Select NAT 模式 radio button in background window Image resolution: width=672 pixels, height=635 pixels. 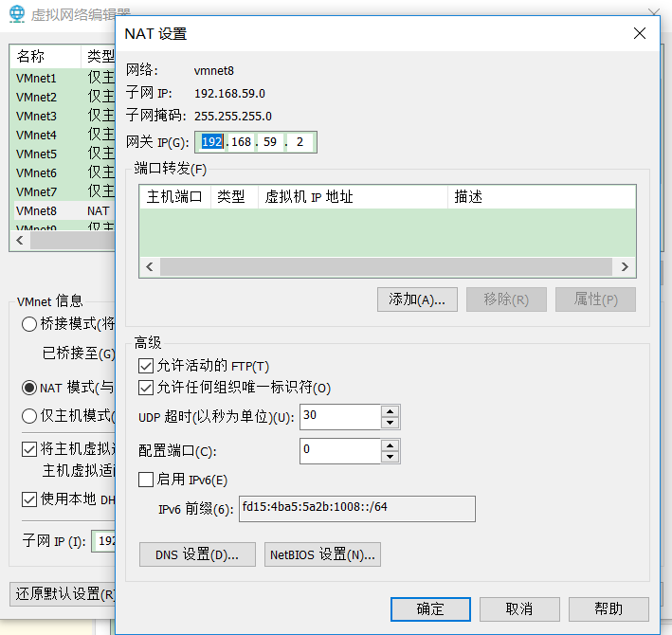(29, 388)
